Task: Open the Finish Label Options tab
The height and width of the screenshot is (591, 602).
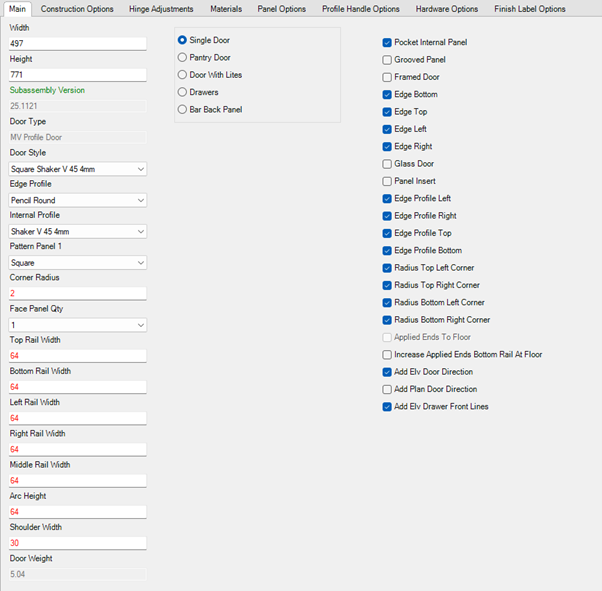Action: tap(529, 9)
